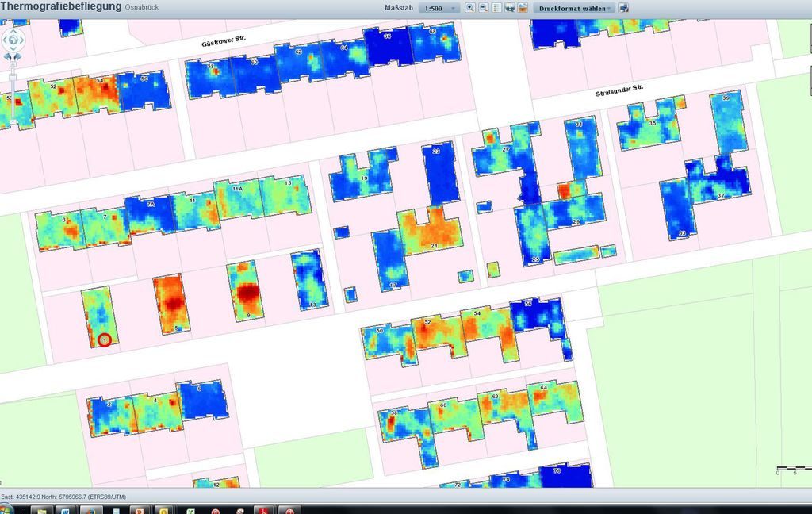Click the Word icon in the taskbar
This screenshot has width=812, height=514.
65,508
